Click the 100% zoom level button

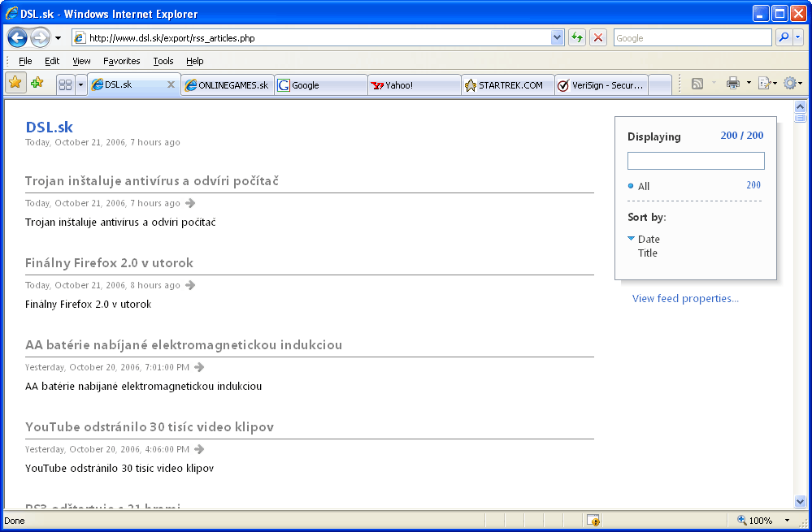[x=754, y=520]
